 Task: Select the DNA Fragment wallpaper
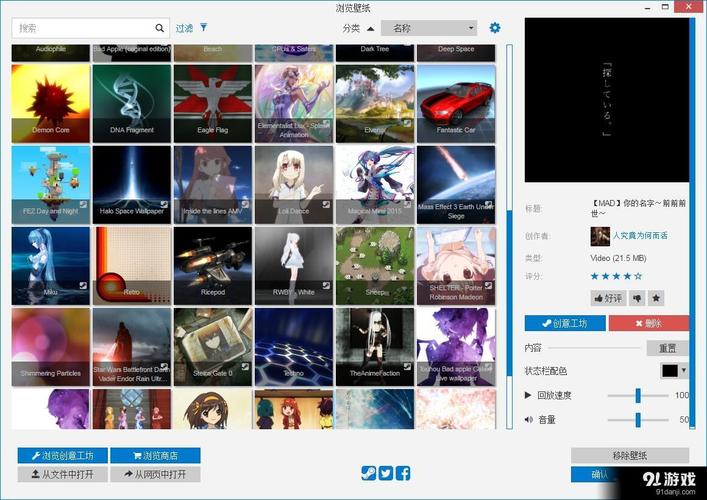[132, 104]
